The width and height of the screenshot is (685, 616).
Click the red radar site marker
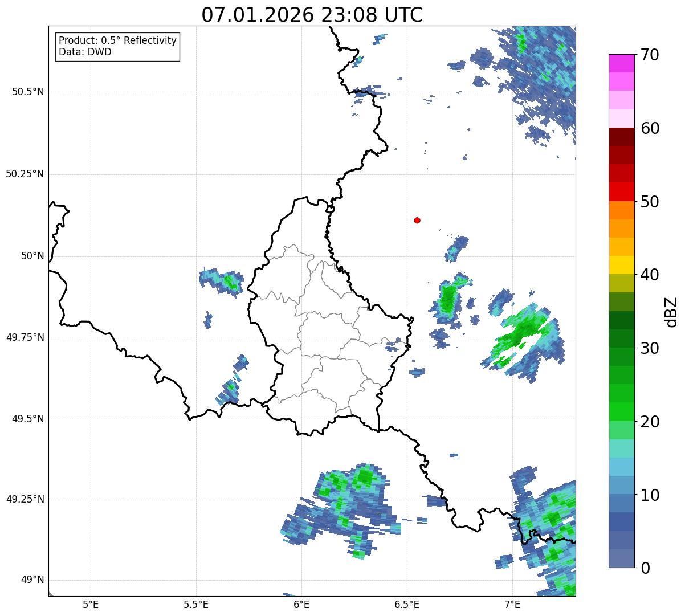tap(417, 220)
